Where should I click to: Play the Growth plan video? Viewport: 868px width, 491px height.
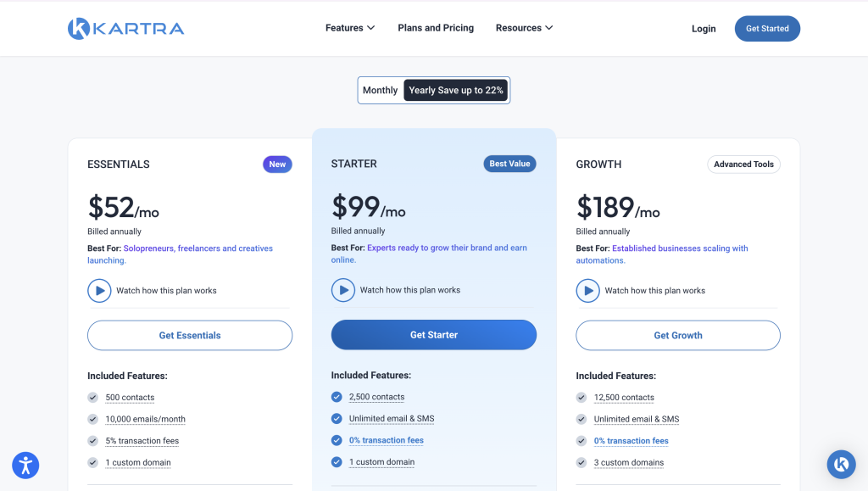(x=588, y=291)
